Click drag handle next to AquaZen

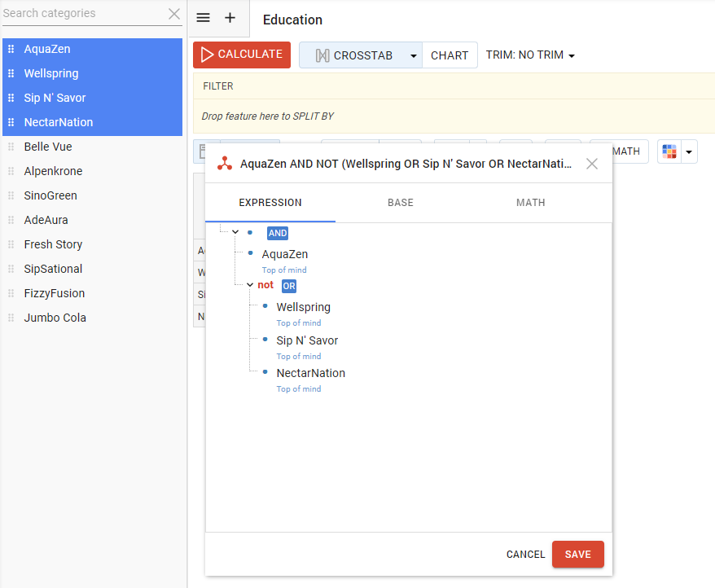click(x=11, y=49)
